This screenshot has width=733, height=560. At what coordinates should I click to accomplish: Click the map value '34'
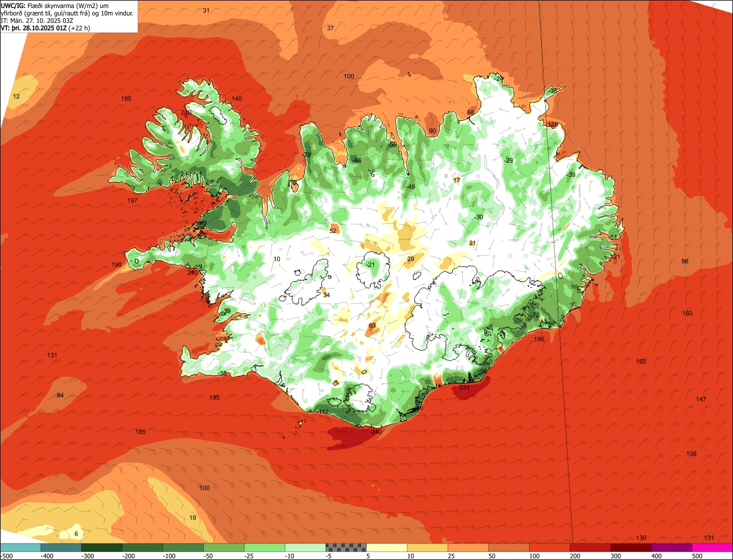point(326,295)
